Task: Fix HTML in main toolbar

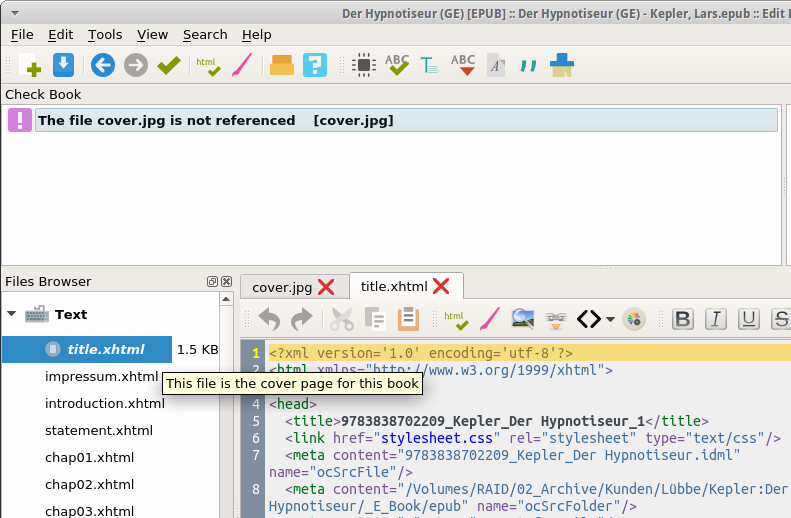Action: (x=208, y=66)
